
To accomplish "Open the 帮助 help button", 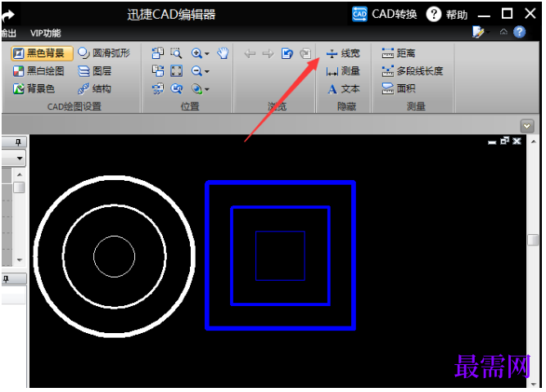I will click(x=448, y=15).
